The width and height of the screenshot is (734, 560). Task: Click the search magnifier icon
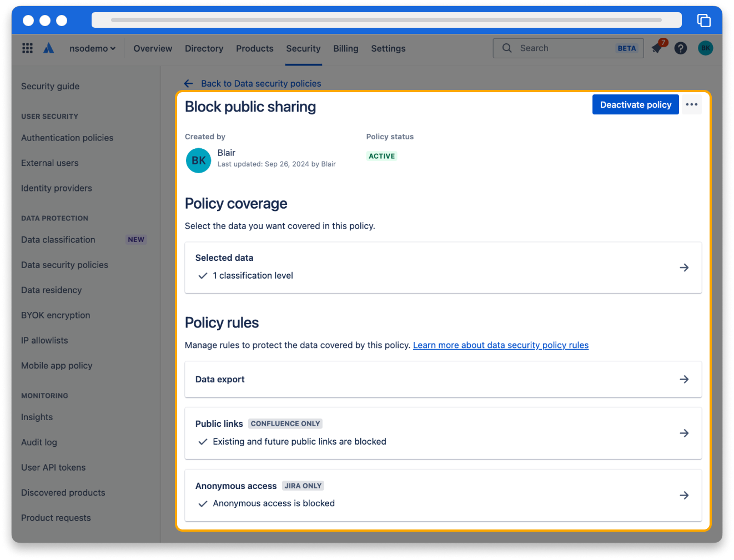[x=507, y=48]
